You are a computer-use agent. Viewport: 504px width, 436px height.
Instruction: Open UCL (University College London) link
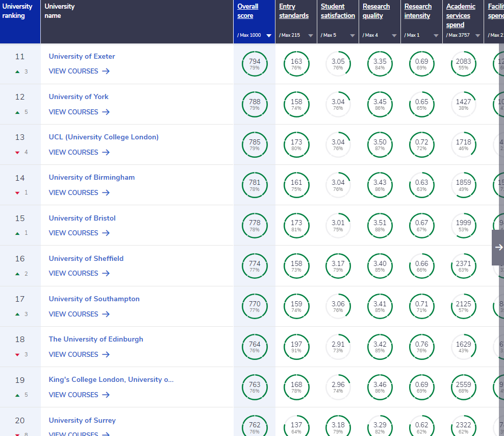pos(104,137)
